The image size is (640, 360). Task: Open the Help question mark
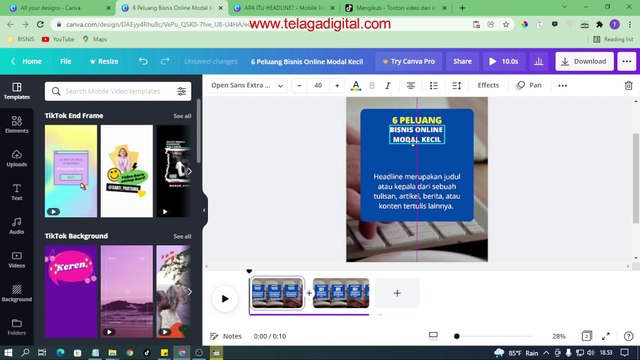629,336
